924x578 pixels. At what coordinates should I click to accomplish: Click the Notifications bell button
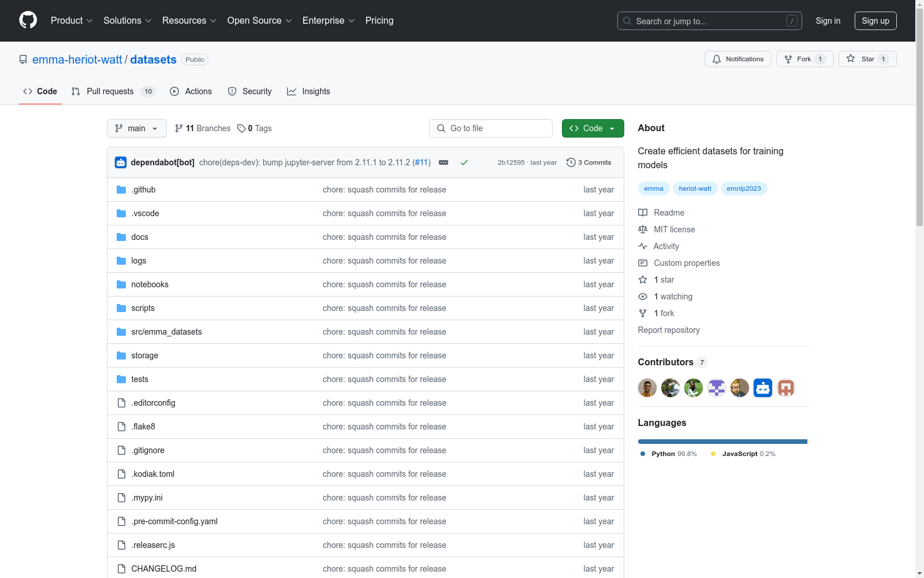(x=738, y=59)
